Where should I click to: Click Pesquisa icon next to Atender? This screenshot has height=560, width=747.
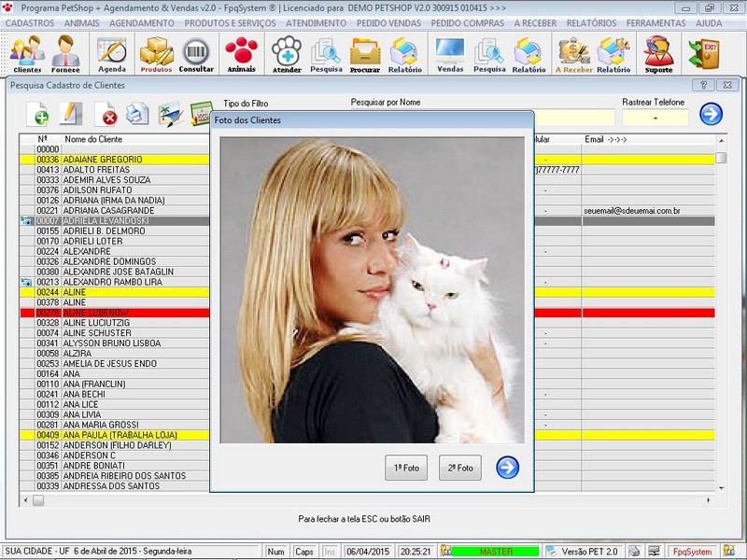pyautogui.click(x=326, y=54)
